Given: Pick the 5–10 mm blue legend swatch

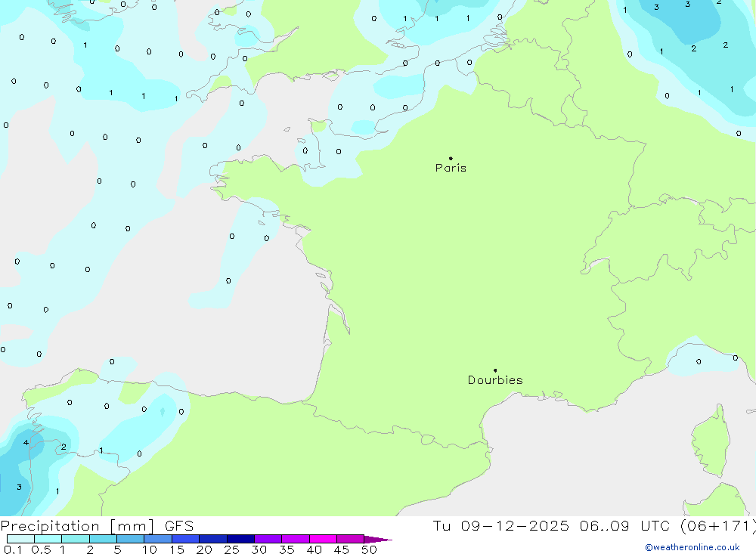Looking at the screenshot, I should pos(130,539).
